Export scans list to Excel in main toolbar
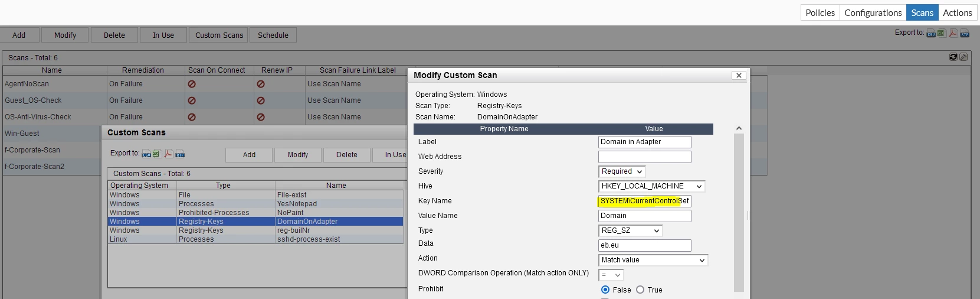Screen dimensions: 980x299 point(941,33)
